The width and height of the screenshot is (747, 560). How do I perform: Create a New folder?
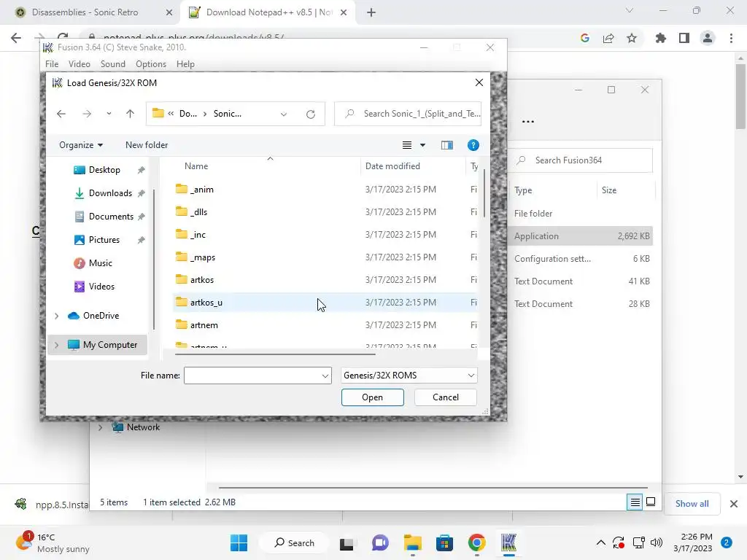pos(147,145)
